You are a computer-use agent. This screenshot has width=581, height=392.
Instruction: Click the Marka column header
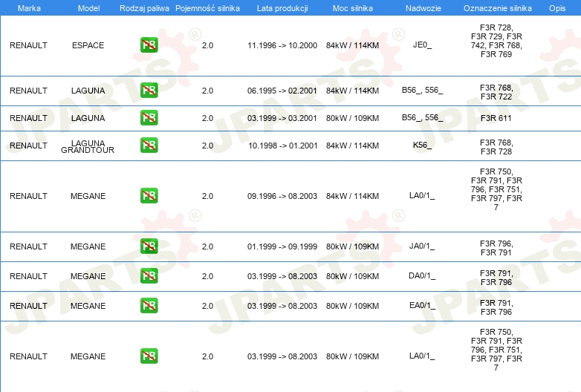tap(28, 7)
